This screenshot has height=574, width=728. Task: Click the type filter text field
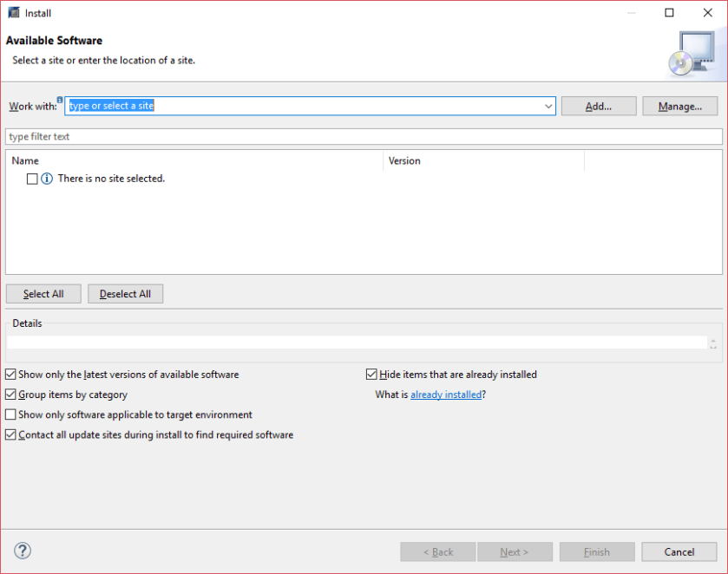pos(364,137)
